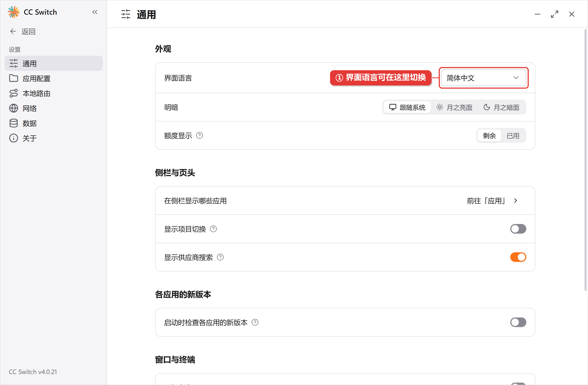Turn off the 显示供应商搜索 switch
The width and height of the screenshot is (588, 385).
(518, 257)
